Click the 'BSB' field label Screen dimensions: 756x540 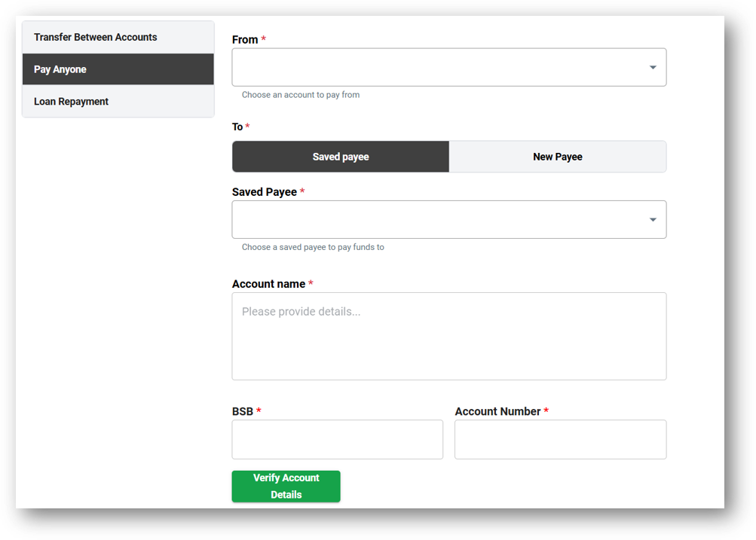[243, 411]
